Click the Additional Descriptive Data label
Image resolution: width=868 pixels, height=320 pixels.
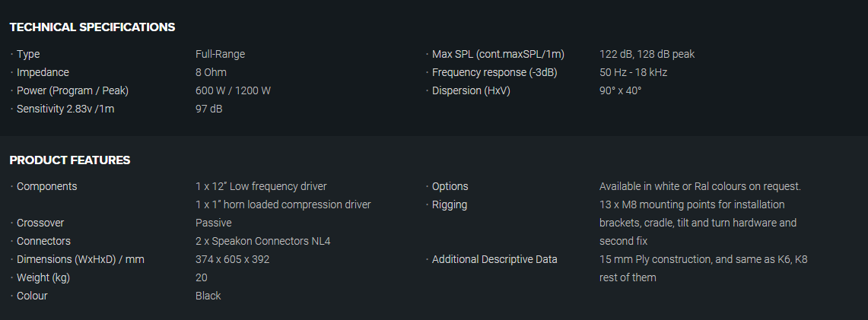pyautogui.click(x=494, y=259)
